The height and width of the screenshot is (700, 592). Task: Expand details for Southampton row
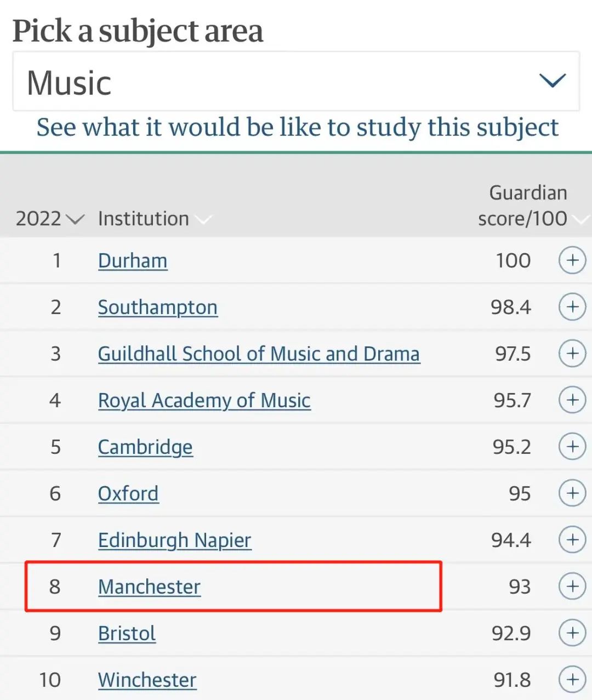click(x=572, y=307)
